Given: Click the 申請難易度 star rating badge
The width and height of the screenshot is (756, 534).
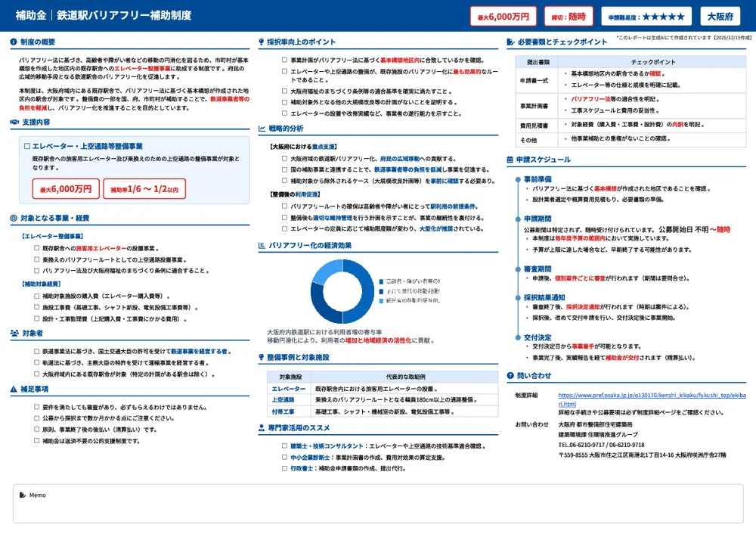Looking at the screenshot, I should point(646,16).
